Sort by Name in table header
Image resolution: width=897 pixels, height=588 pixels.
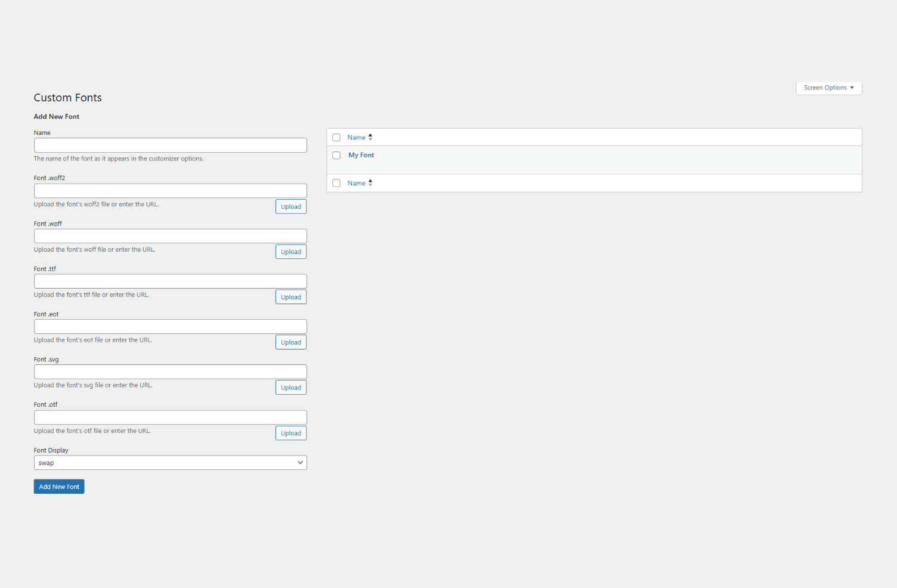[360, 137]
